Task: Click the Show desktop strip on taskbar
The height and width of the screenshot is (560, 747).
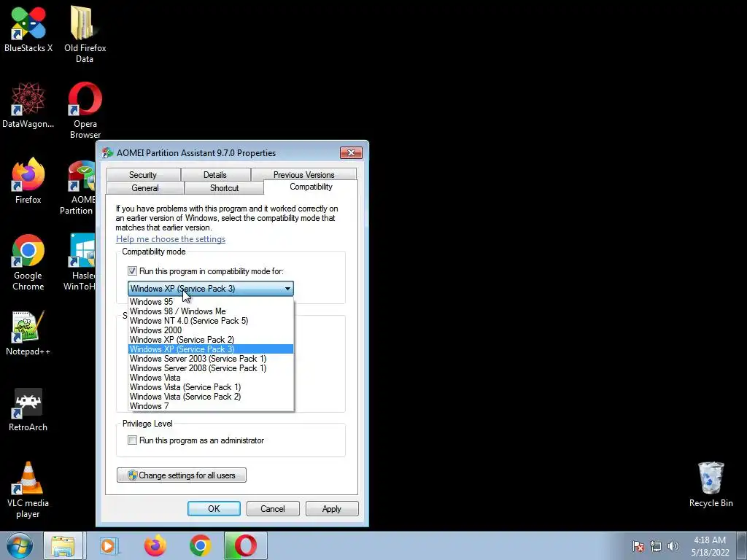Action: coord(742,545)
